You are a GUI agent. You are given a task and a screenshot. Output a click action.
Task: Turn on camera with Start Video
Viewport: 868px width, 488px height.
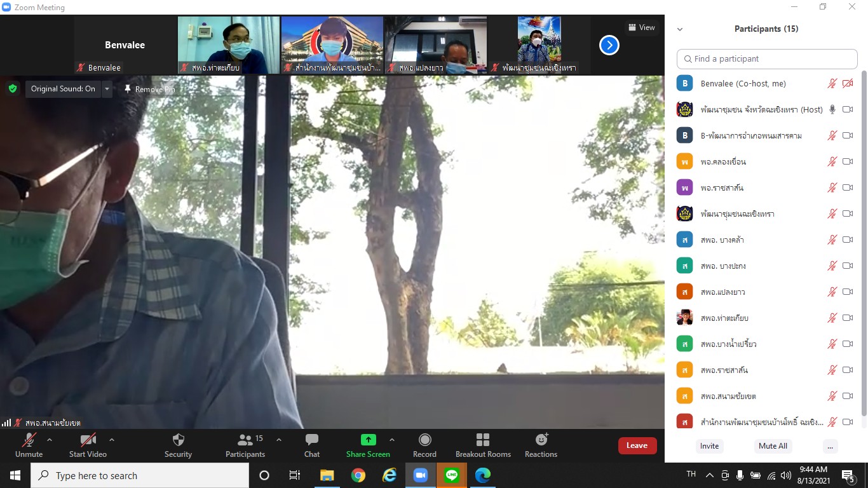tap(88, 440)
